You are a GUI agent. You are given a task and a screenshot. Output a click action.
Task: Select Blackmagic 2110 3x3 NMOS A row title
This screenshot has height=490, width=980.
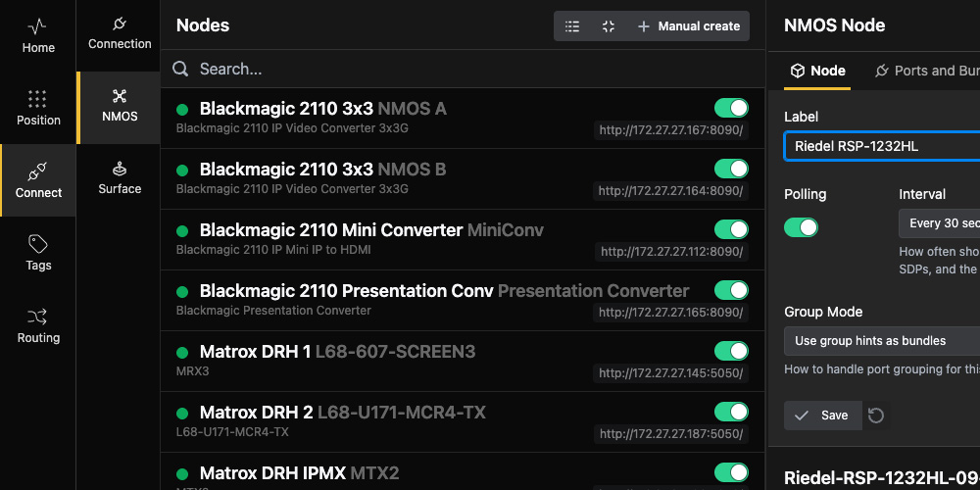323,109
